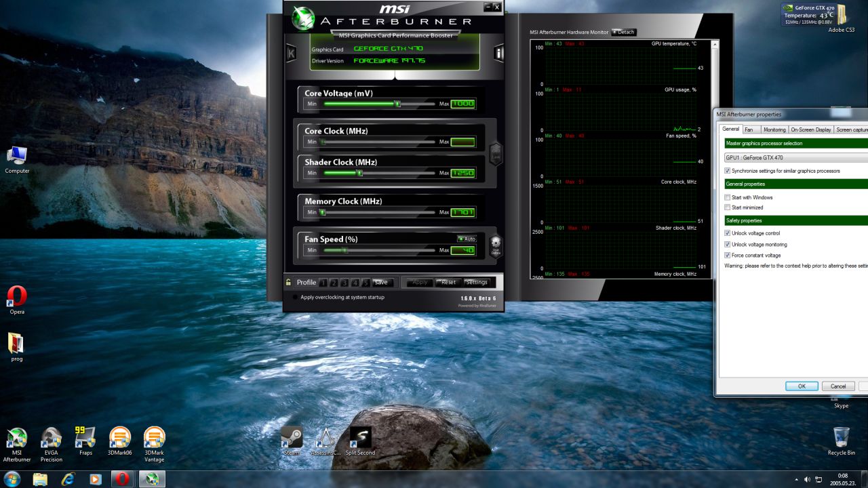868x488 pixels.
Task: Open the Assassin's Creed desktop shortcut
Action: 326,441
